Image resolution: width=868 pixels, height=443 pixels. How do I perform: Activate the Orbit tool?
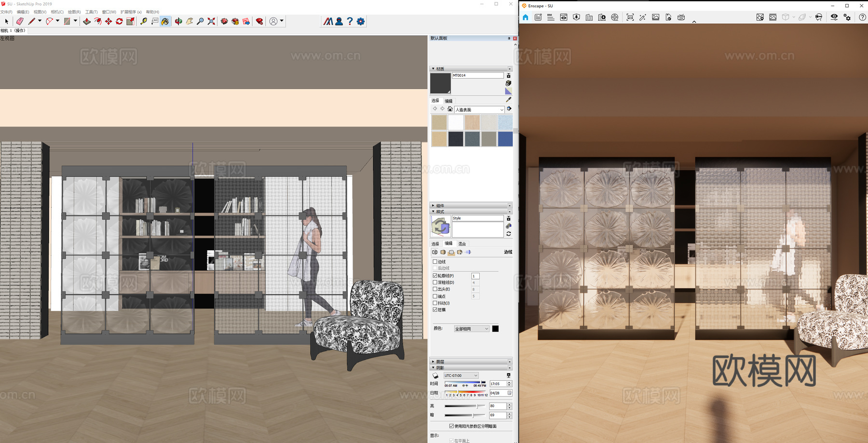point(178,21)
